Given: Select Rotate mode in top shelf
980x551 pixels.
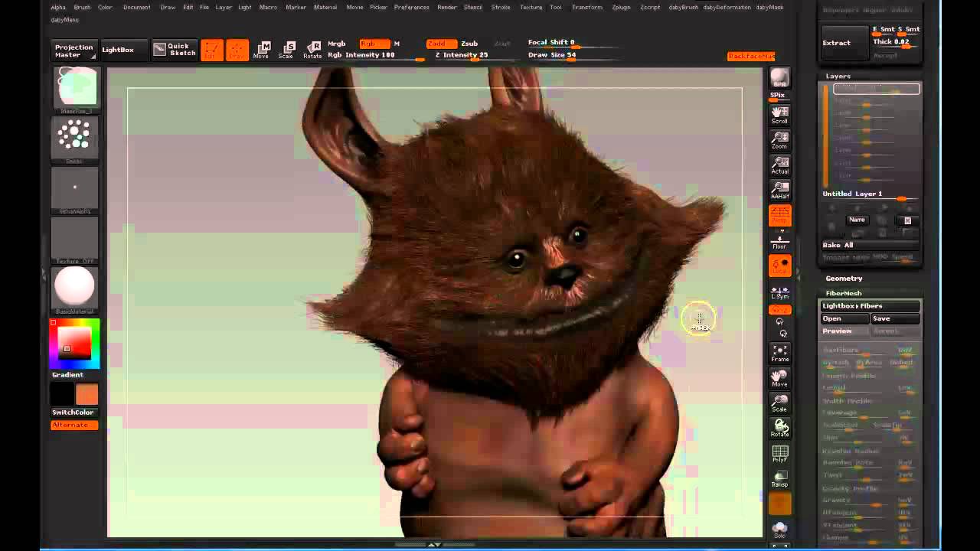Looking at the screenshot, I should [312, 50].
